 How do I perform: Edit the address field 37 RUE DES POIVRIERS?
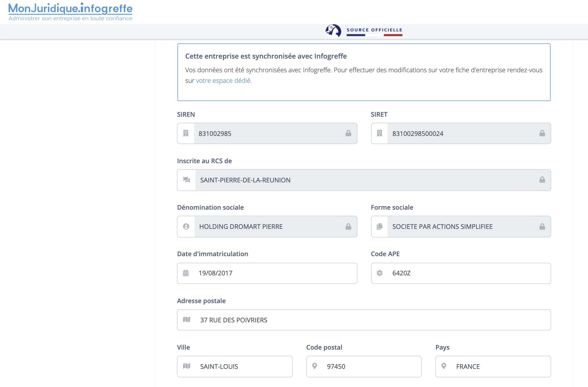(x=364, y=320)
